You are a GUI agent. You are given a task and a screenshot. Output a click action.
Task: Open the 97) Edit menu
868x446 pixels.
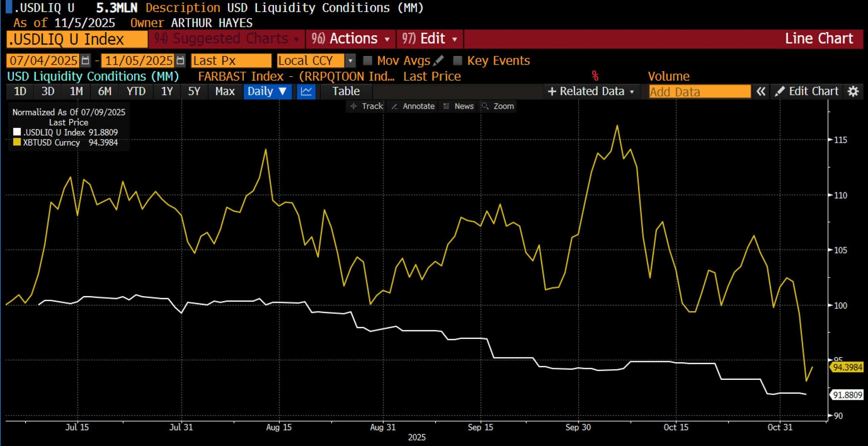coord(430,39)
